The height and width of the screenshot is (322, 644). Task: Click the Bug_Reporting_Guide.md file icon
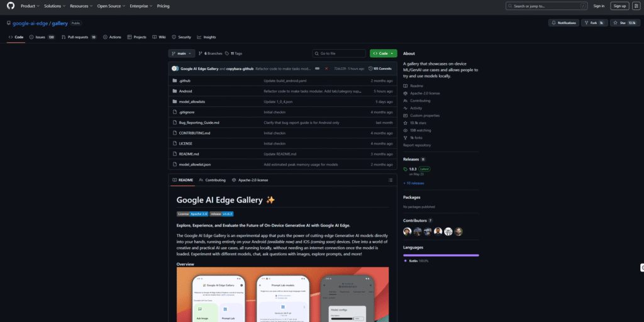click(175, 123)
